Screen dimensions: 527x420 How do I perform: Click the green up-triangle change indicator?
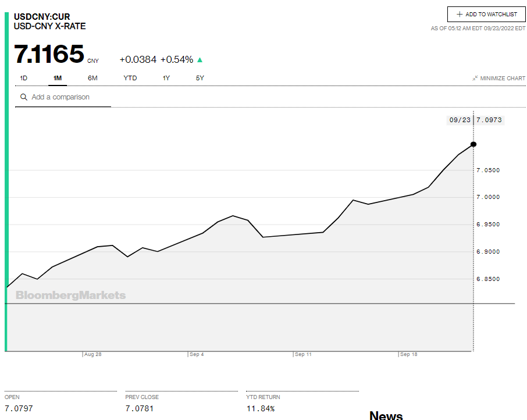(200, 59)
